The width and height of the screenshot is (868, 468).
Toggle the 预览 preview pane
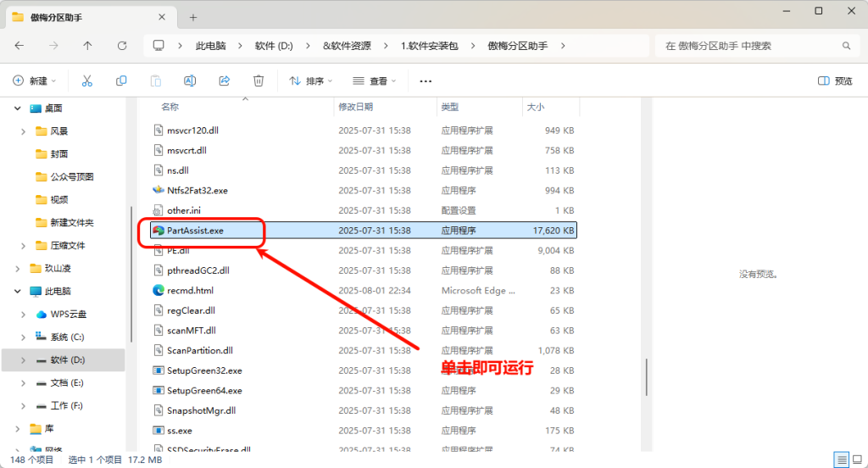pyautogui.click(x=835, y=81)
